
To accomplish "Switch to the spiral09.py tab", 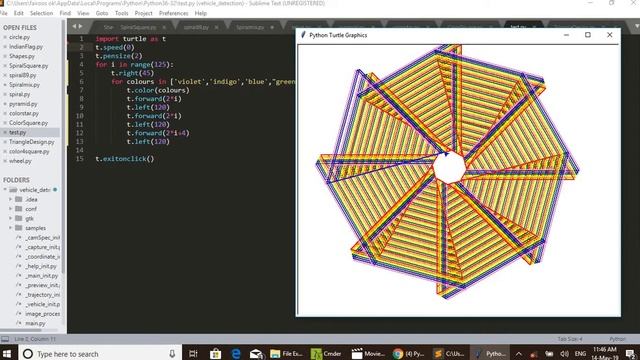I will [196, 27].
